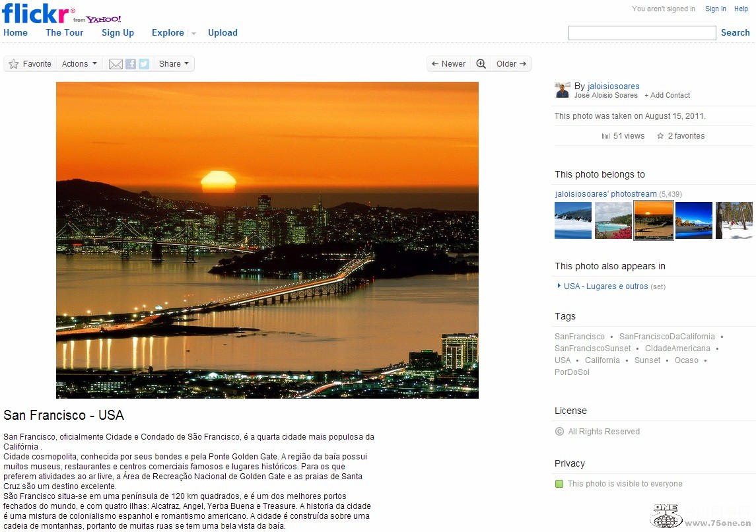Expand the USA - Lugares e outros set

[x=559, y=286]
